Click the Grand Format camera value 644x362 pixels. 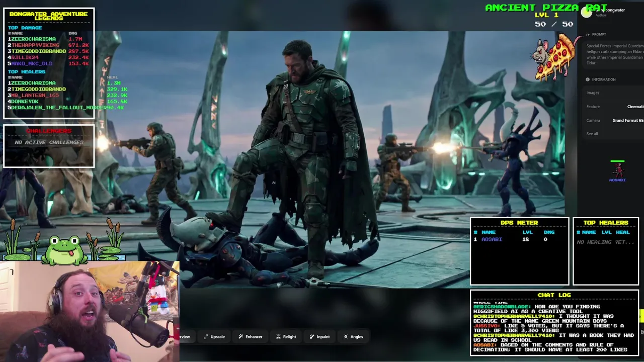click(628, 121)
